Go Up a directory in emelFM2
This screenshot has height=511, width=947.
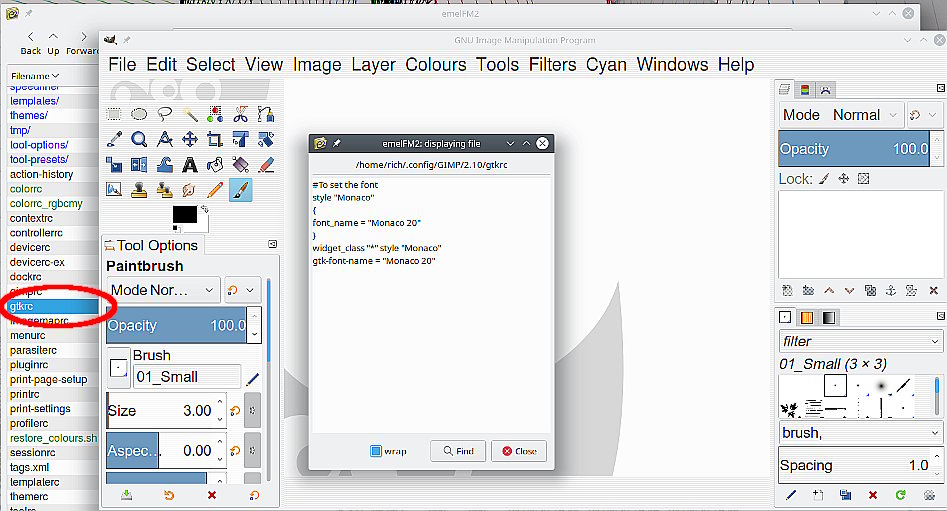53,43
